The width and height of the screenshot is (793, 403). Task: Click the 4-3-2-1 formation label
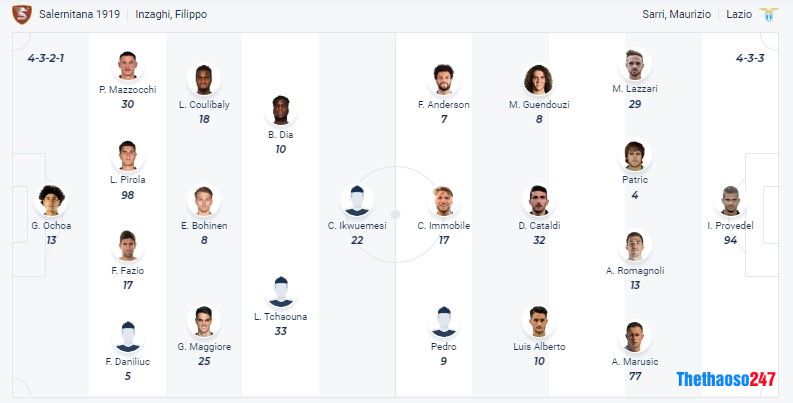(x=46, y=58)
